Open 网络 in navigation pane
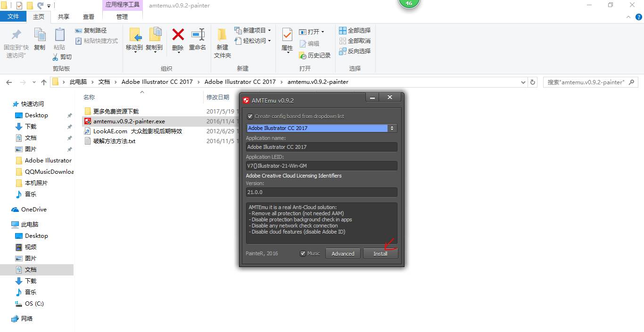The height and width of the screenshot is (332, 644). (27, 319)
